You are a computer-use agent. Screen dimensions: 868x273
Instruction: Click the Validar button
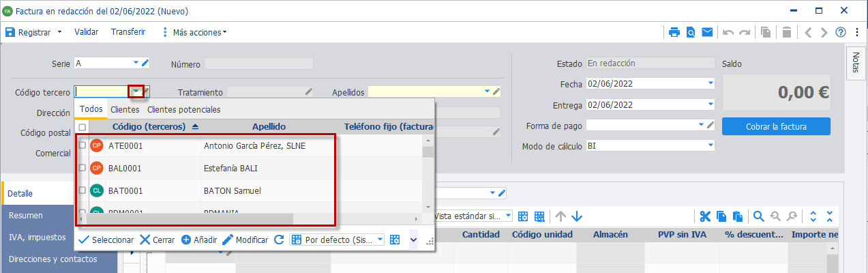tap(87, 32)
